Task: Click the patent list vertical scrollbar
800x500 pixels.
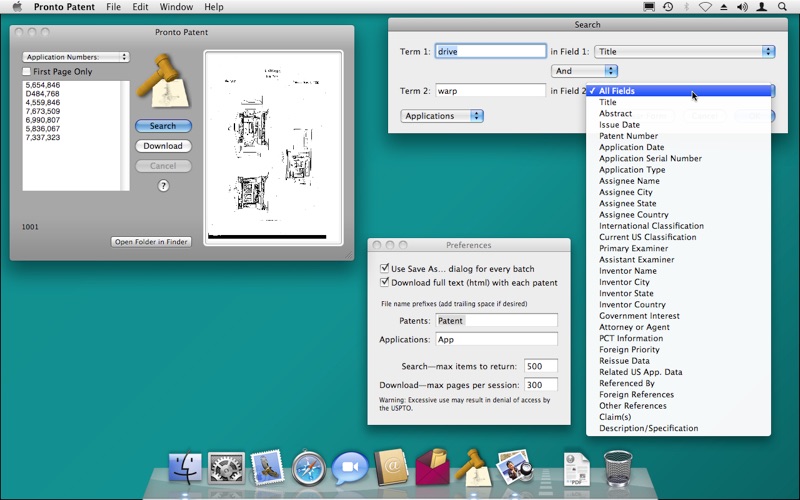Action: coord(125,135)
